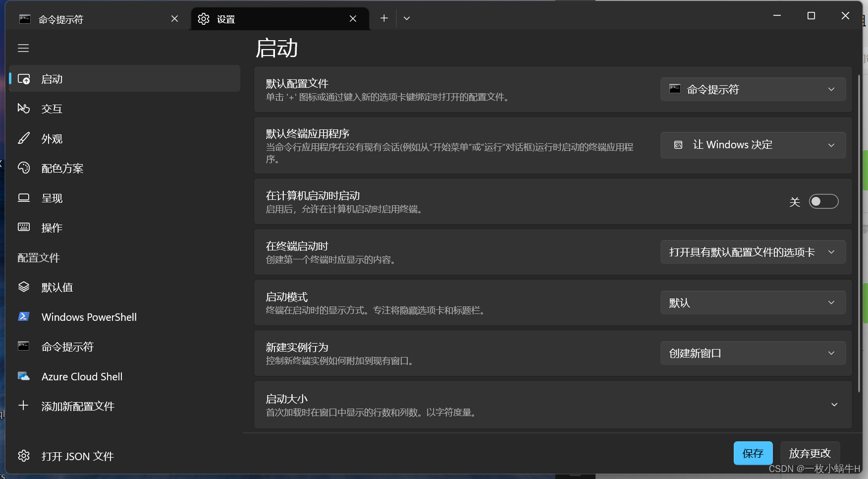Screen dimensions: 868x479
Task: Open the 启动模式 dropdown
Action: point(753,302)
